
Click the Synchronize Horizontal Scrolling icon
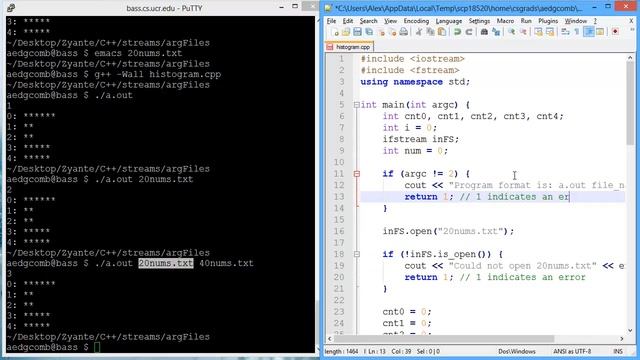[x=550, y=32]
